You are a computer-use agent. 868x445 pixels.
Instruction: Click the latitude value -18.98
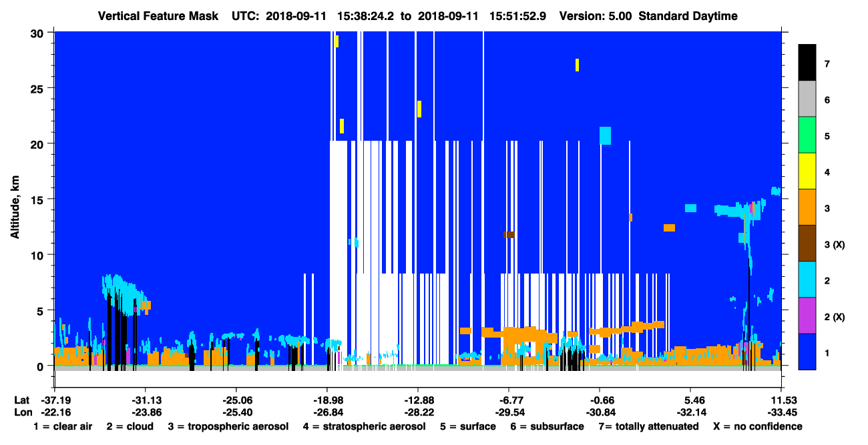327,400
